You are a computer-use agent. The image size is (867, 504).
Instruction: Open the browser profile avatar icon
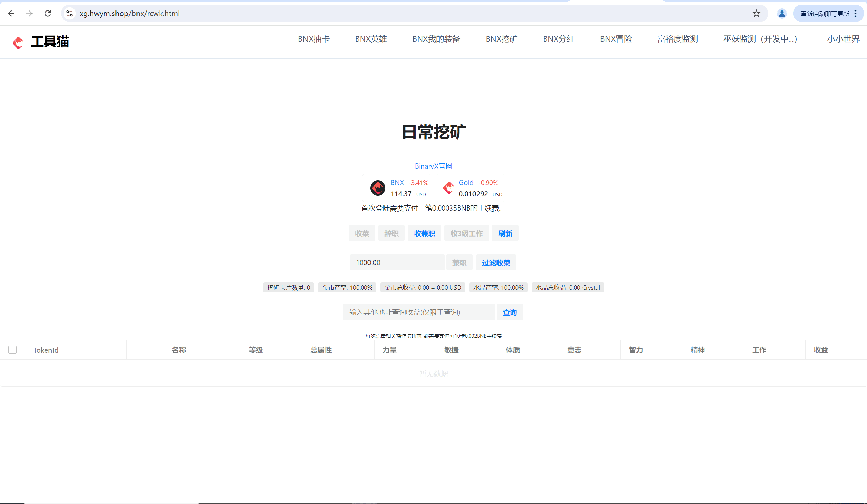pyautogui.click(x=782, y=14)
